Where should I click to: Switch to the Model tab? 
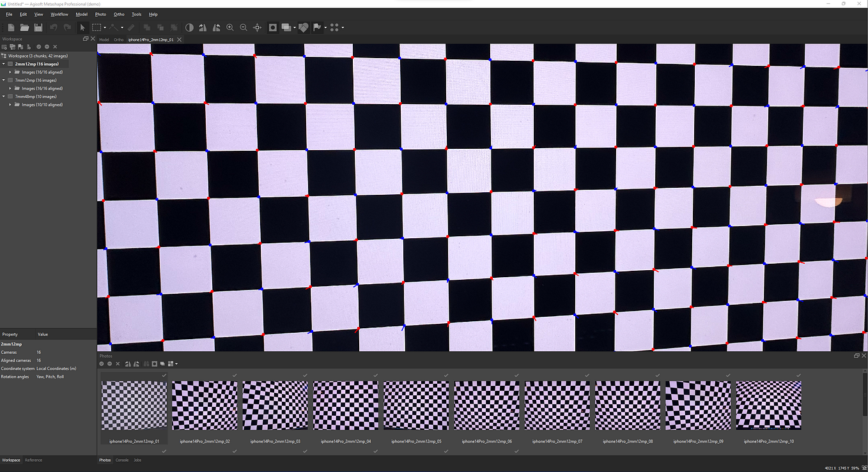pos(104,39)
